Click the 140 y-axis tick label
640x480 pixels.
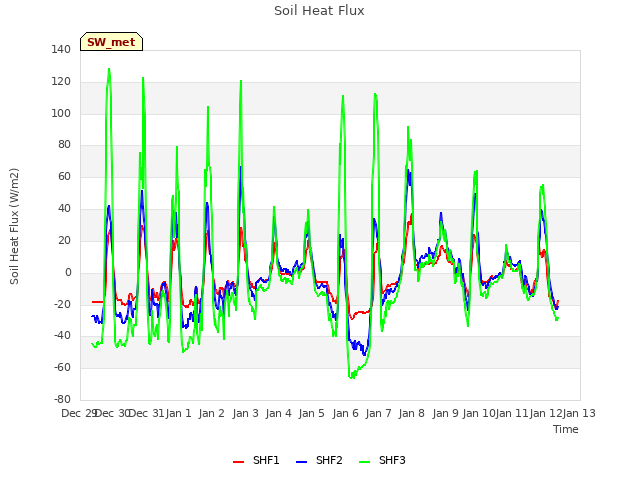pyautogui.click(x=61, y=49)
